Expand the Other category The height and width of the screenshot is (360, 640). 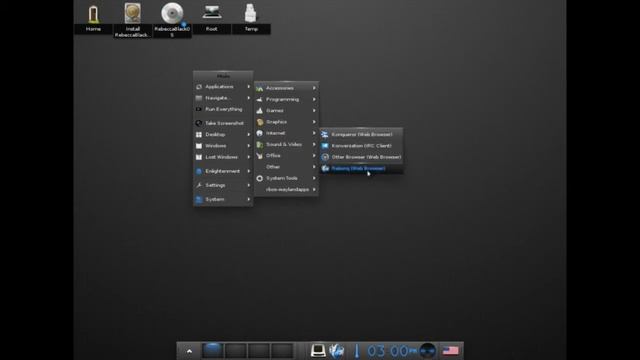(286, 167)
